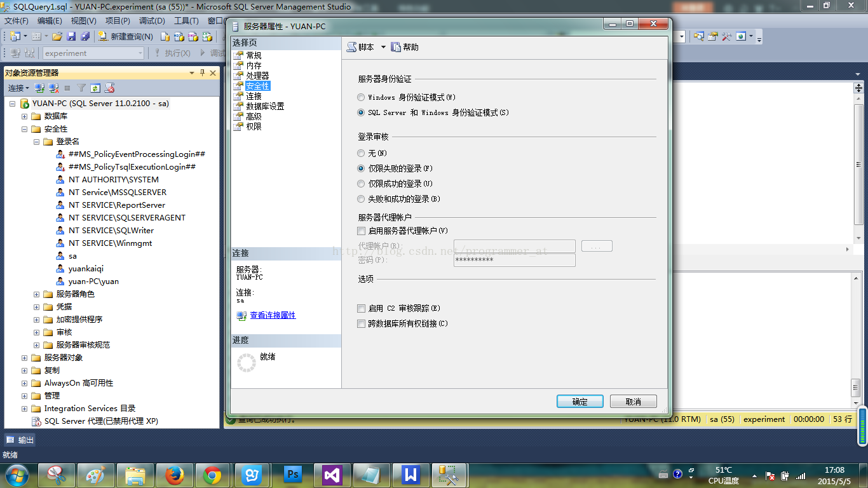The height and width of the screenshot is (488, 868).
Task: Select the 内存 page in dialog
Action: tap(254, 65)
